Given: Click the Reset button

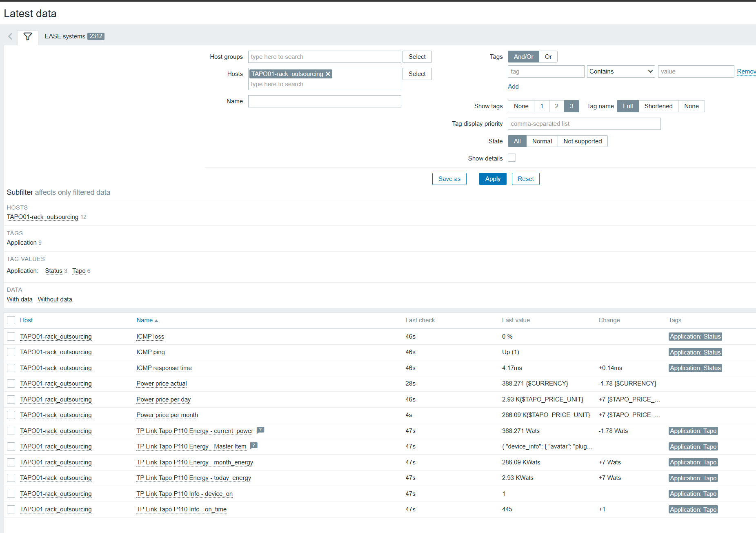Looking at the screenshot, I should (525, 179).
